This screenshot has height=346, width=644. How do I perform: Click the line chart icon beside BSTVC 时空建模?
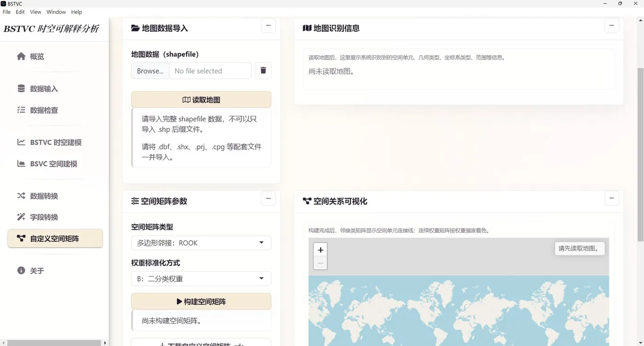coord(21,142)
